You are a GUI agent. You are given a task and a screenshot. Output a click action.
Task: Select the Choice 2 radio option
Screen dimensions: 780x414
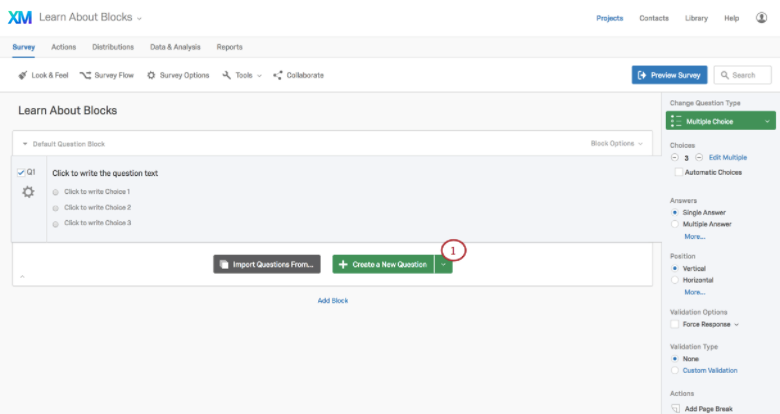pos(55,208)
